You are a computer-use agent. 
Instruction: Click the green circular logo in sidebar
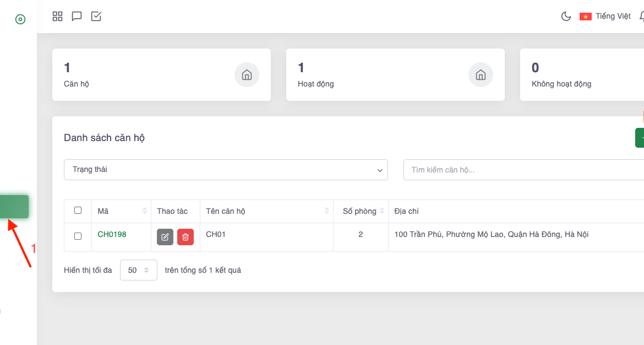coord(20,19)
